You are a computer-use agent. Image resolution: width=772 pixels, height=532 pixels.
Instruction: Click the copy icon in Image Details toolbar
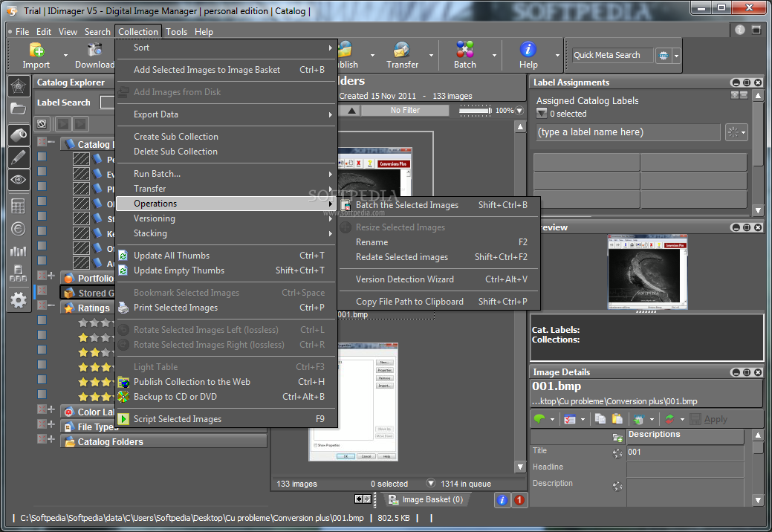click(x=600, y=419)
